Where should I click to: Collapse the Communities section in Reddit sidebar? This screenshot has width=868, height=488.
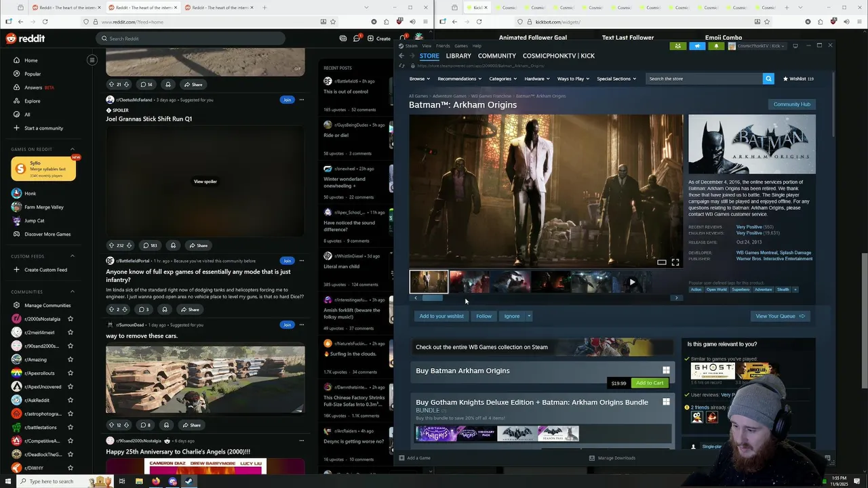coord(73,292)
